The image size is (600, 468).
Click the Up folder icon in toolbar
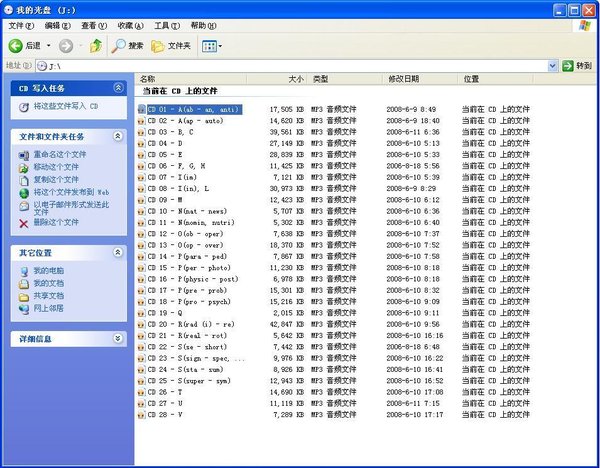point(96,46)
